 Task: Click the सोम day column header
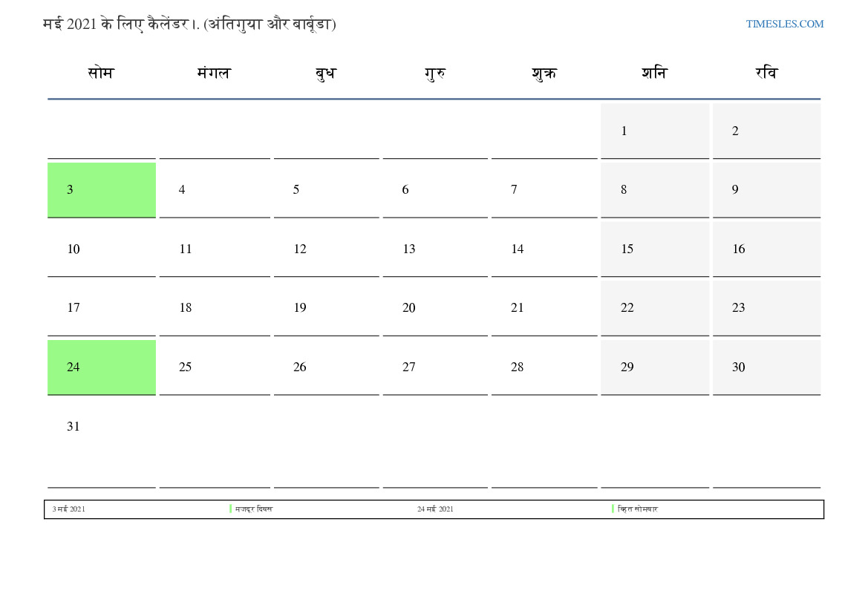(101, 74)
